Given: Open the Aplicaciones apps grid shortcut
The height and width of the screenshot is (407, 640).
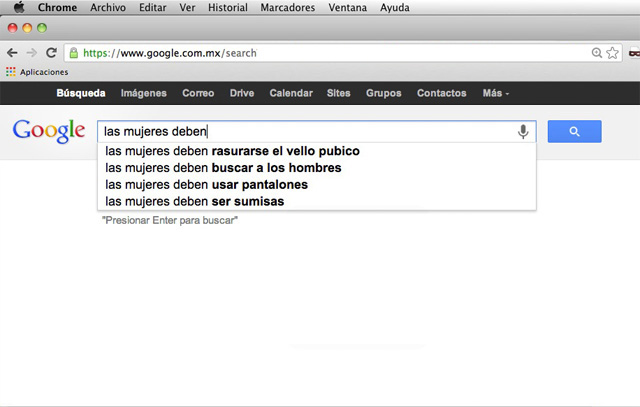Looking at the screenshot, I should (11, 72).
